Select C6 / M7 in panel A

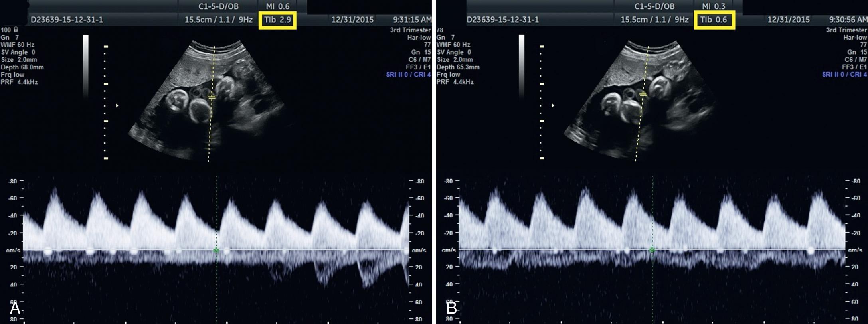click(x=419, y=60)
